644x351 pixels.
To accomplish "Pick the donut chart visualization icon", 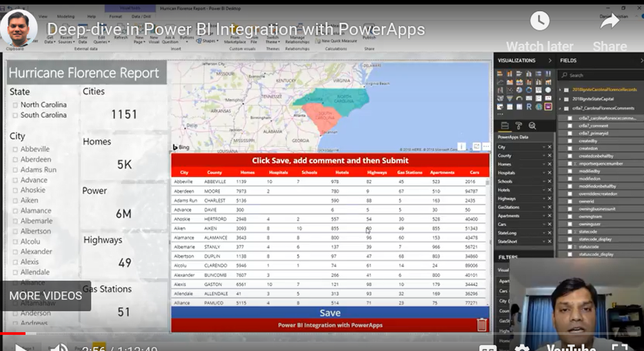I will point(529,90).
